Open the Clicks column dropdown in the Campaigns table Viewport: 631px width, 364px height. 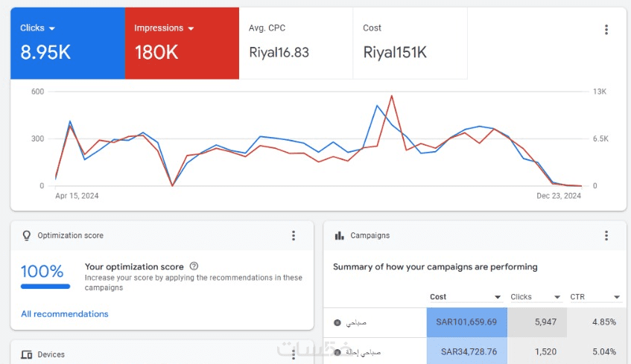coord(557,297)
